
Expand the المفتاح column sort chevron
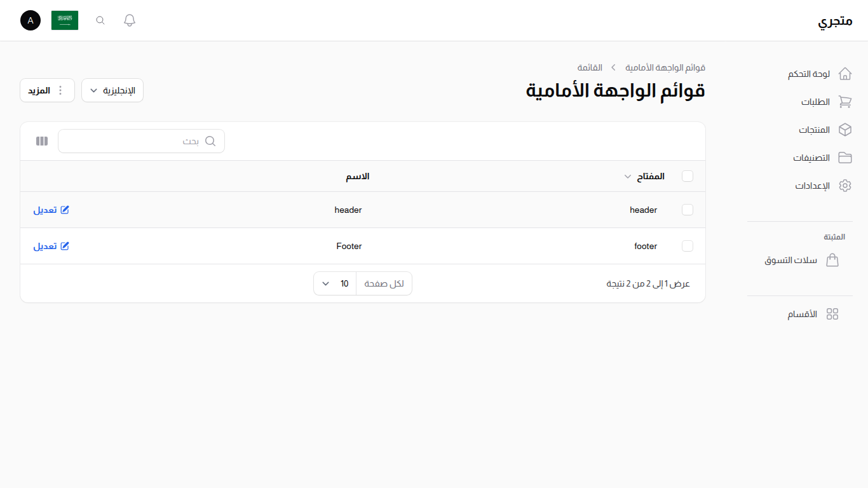(x=627, y=177)
